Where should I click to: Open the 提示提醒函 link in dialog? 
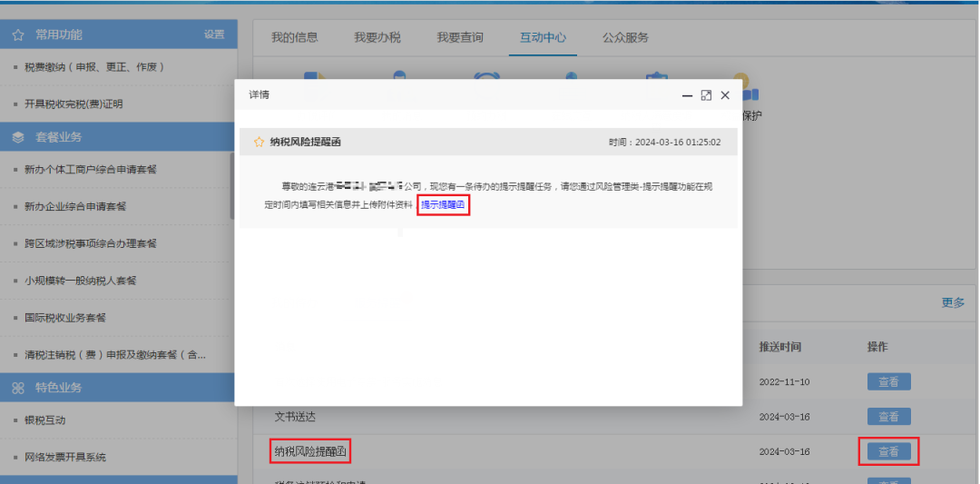[x=443, y=205]
